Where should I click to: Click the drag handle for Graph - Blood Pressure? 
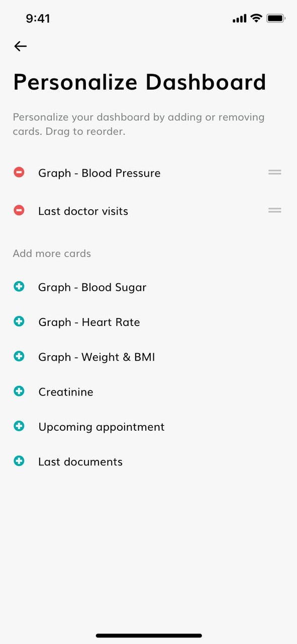coord(274,172)
